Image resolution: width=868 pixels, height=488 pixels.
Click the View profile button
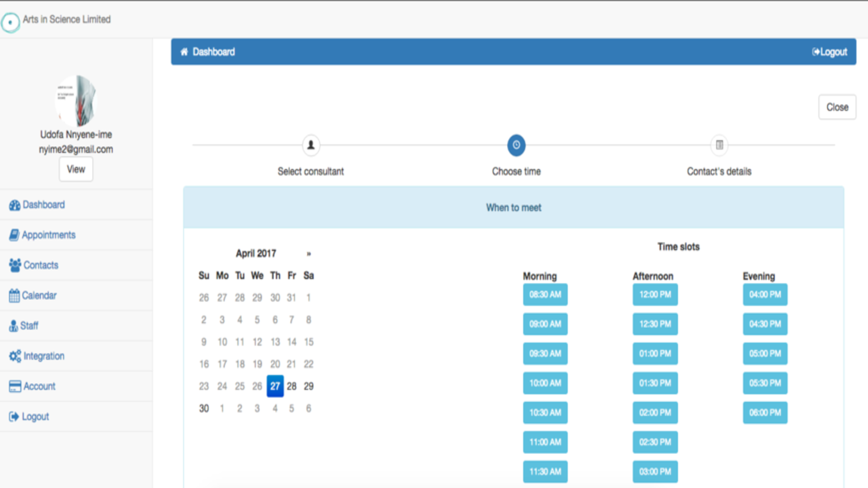pos(76,169)
